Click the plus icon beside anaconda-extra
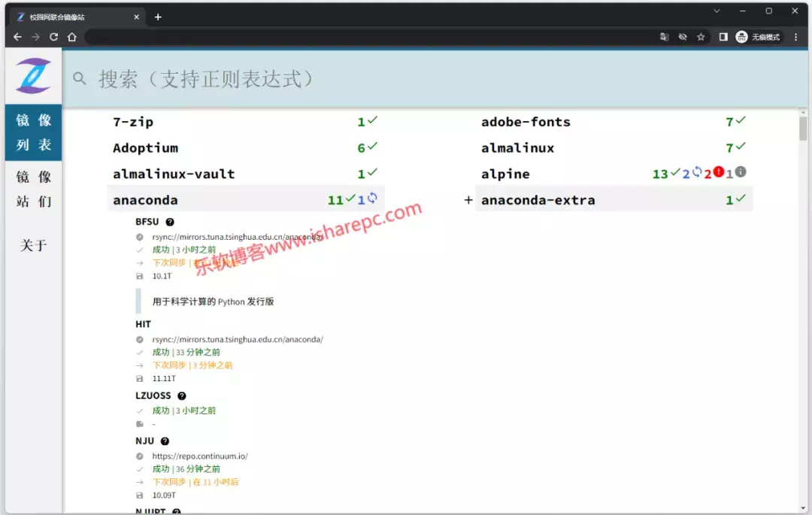The height and width of the screenshot is (515, 812). [468, 200]
